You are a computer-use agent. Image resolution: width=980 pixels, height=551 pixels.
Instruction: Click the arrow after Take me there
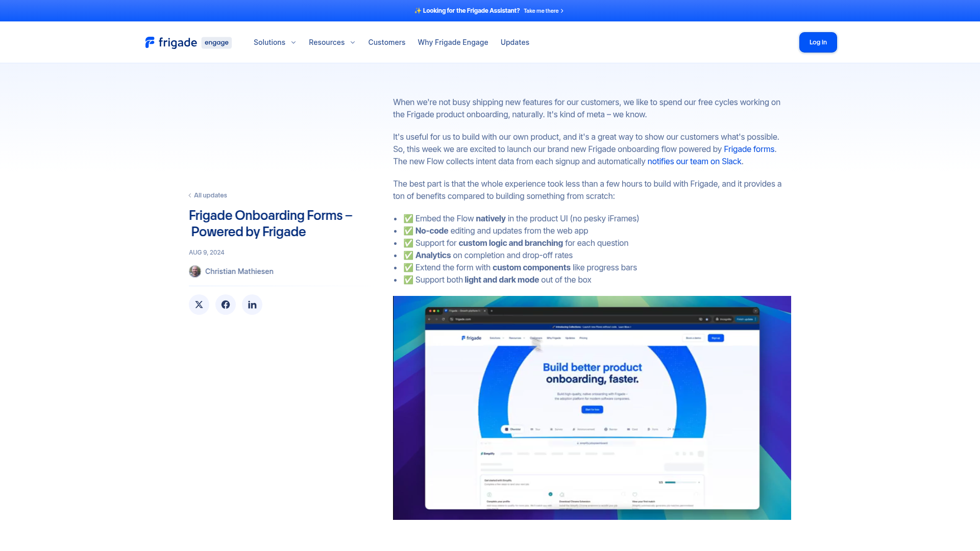pos(562,11)
